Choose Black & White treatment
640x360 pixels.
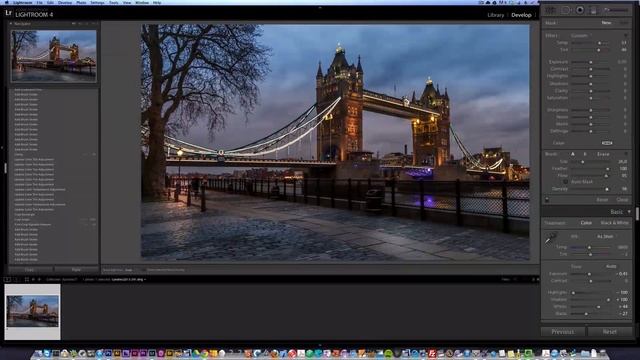[615, 223]
